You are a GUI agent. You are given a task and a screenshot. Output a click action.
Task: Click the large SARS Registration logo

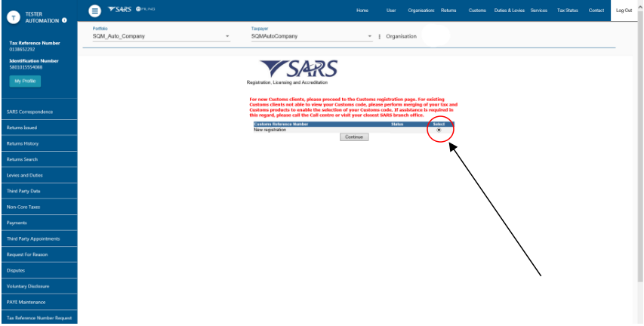[x=298, y=70]
